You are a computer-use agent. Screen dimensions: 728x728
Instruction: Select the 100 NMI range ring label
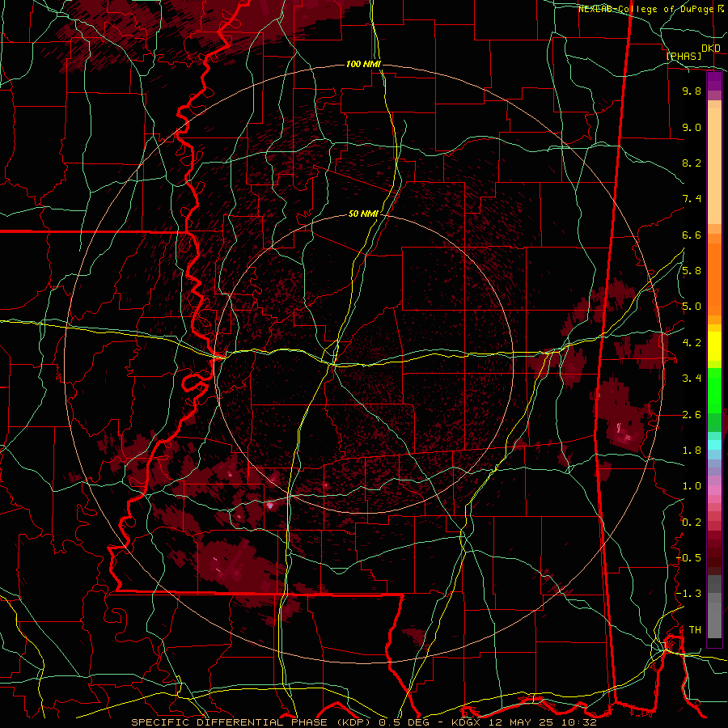tap(363, 64)
